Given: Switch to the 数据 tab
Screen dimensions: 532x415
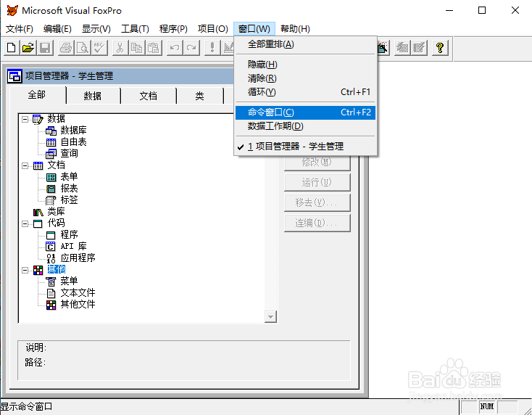Looking at the screenshot, I should point(93,96).
